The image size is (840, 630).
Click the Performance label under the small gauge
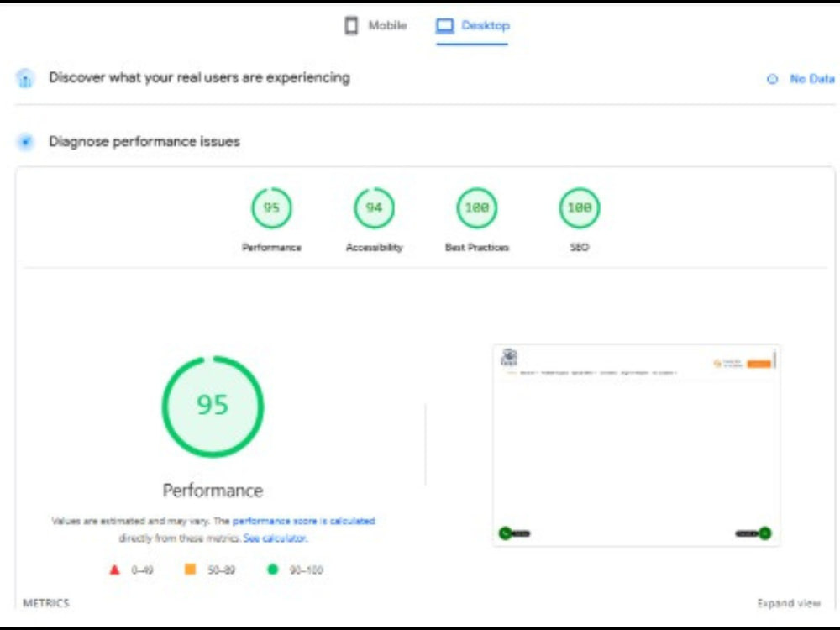tap(271, 248)
